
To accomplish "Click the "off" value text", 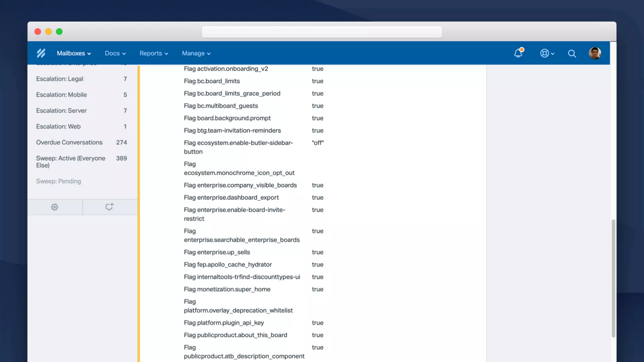I will click(x=318, y=143).
